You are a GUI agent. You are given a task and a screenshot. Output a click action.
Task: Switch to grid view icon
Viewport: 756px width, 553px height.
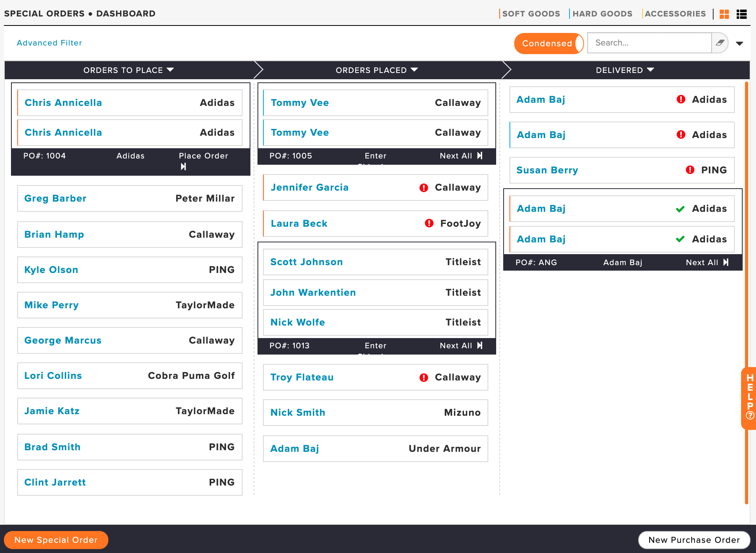[x=724, y=14]
